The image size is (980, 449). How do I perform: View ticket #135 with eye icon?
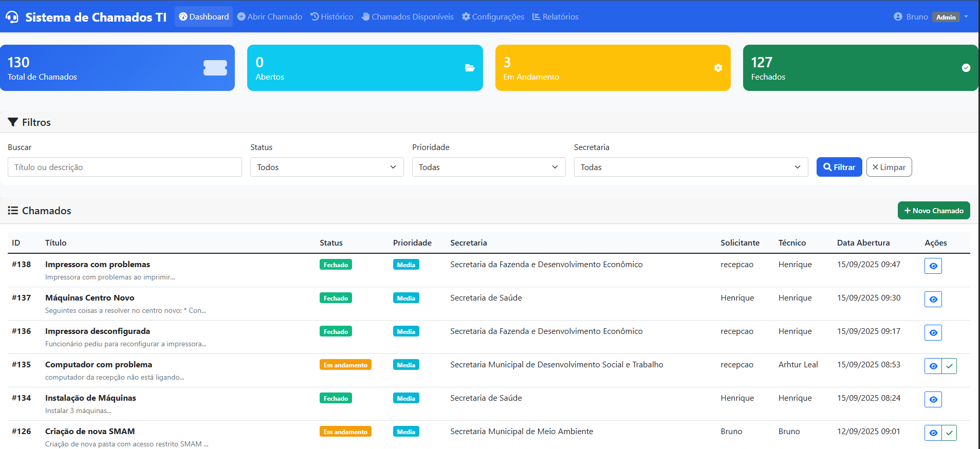pos(933,366)
